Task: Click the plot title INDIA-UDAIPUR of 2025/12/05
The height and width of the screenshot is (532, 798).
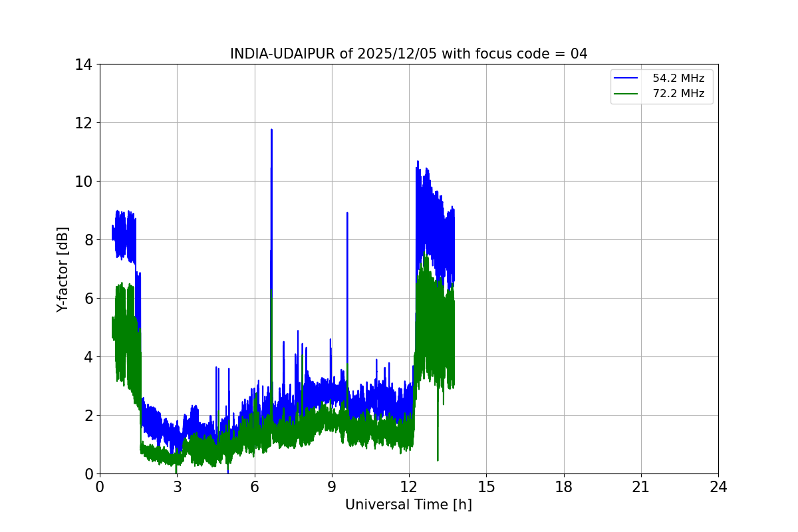Action: pos(408,54)
